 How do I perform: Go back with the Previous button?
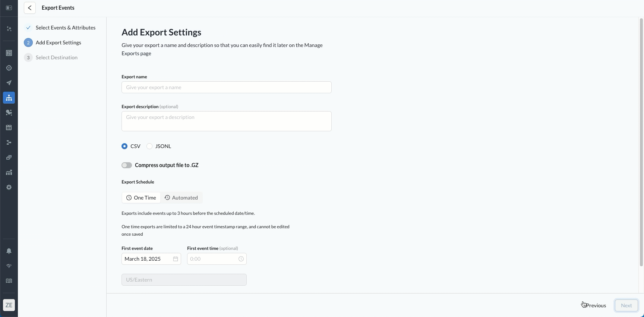(596, 305)
